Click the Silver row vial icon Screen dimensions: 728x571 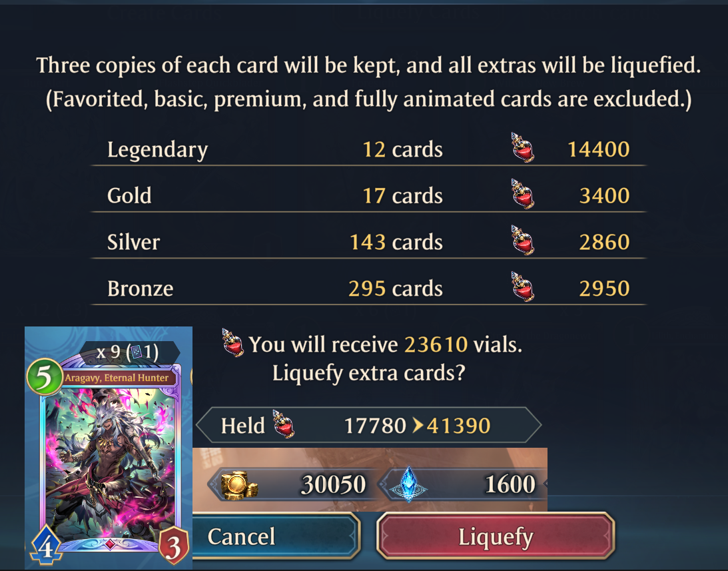point(522,241)
